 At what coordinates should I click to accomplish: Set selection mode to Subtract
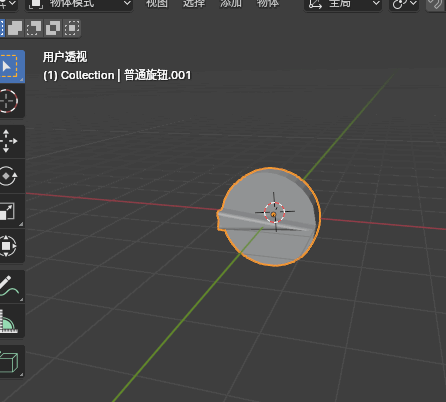coord(34,28)
